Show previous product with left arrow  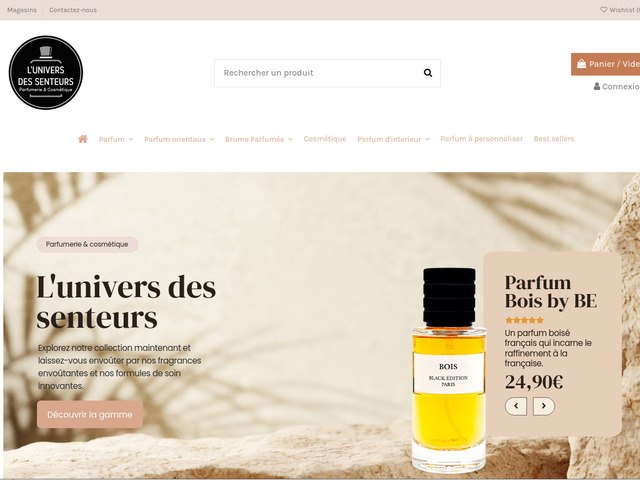[516, 406]
